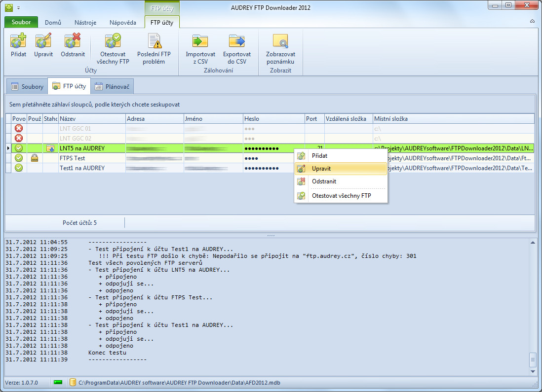
Task: Switch to the Nástroje ribbon tab
Action: tap(85, 23)
